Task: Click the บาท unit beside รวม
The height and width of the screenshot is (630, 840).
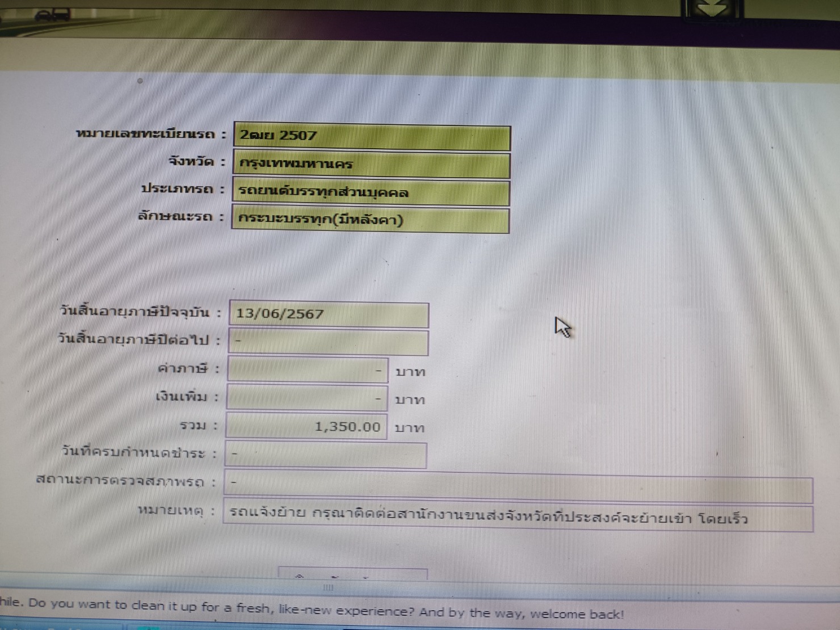Action: 410,428
